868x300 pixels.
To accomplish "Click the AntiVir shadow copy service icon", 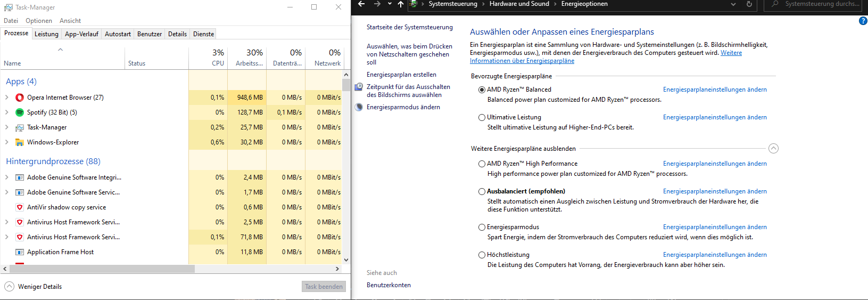I will pyautogui.click(x=20, y=207).
